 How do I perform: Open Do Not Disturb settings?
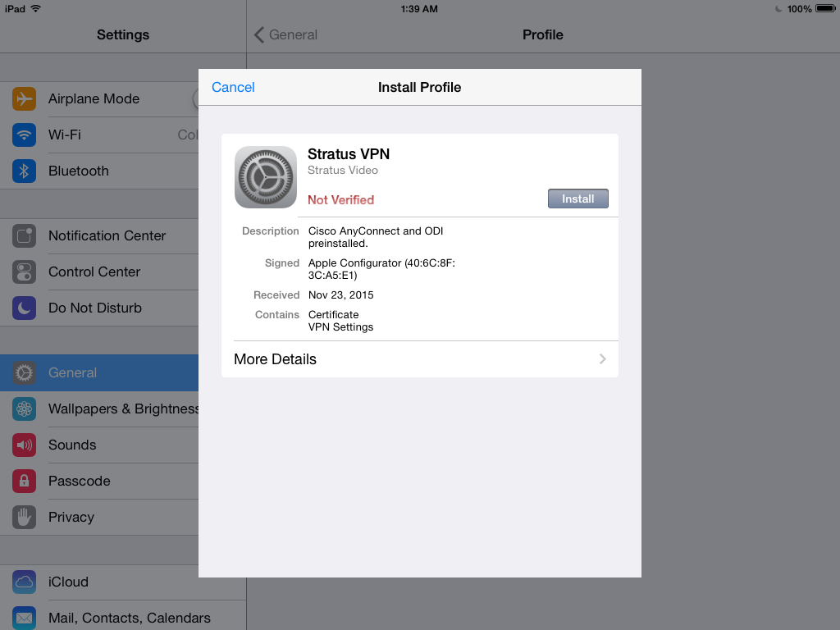click(x=99, y=308)
